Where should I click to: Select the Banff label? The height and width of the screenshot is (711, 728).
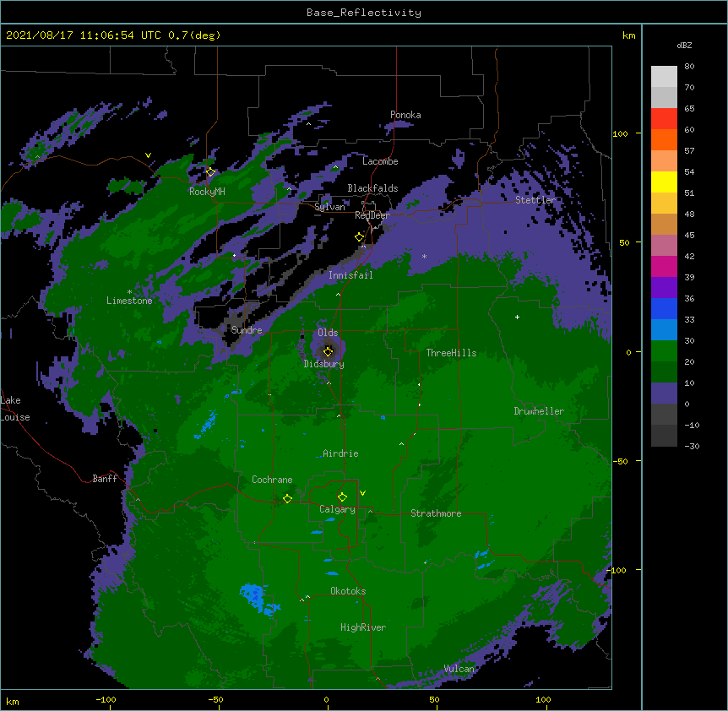(105, 479)
